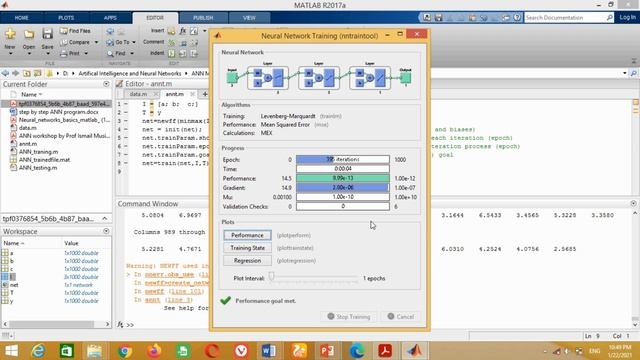
Task: Click the Print icon
Action: 64,53
